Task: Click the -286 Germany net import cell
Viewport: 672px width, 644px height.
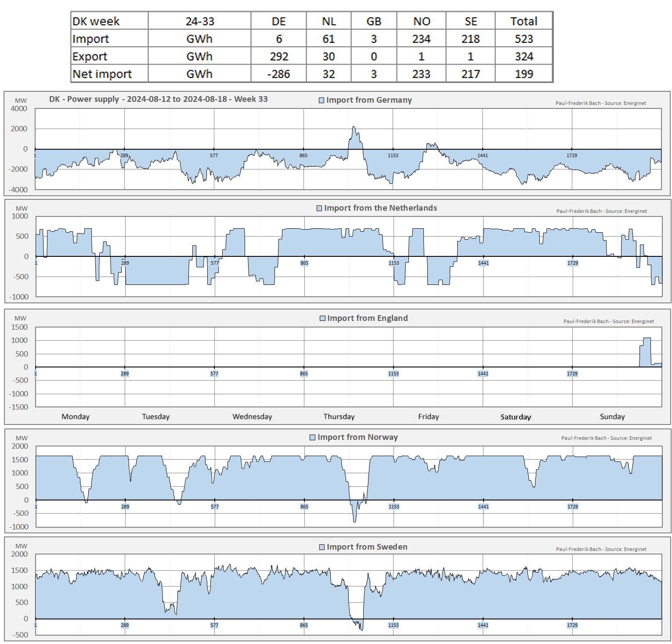Action: [x=278, y=74]
